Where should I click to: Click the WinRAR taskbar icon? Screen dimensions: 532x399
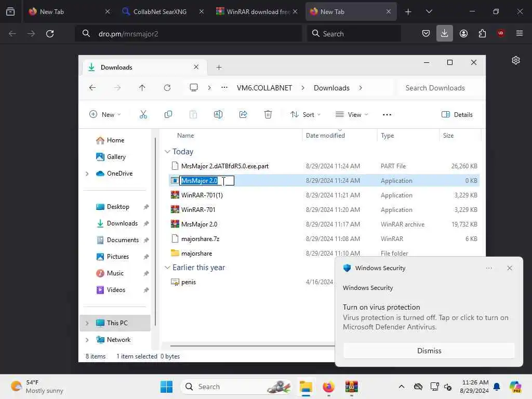pyautogui.click(x=352, y=387)
